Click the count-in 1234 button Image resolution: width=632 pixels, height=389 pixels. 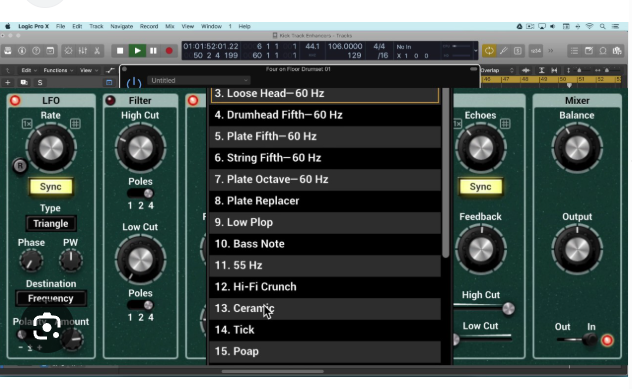(x=536, y=51)
